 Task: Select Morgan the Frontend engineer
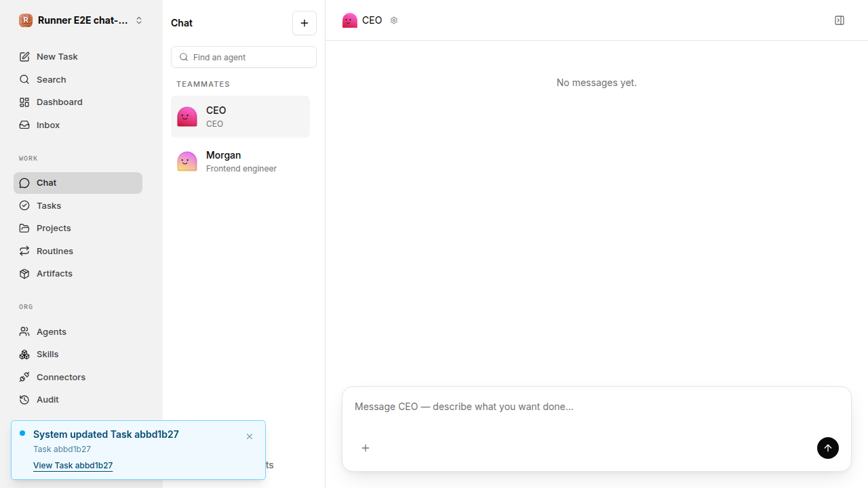pos(240,161)
